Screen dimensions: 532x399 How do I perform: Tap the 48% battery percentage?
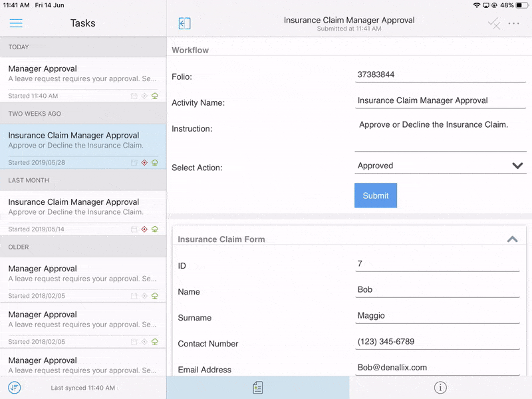point(507,5)
